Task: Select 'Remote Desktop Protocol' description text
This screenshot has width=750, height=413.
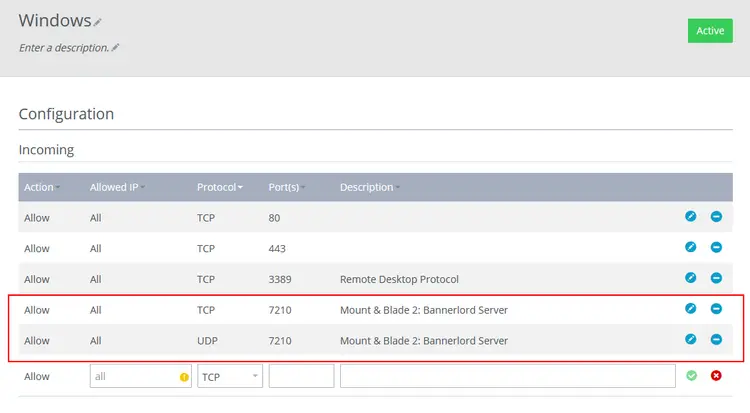Action: coord(399,279)
